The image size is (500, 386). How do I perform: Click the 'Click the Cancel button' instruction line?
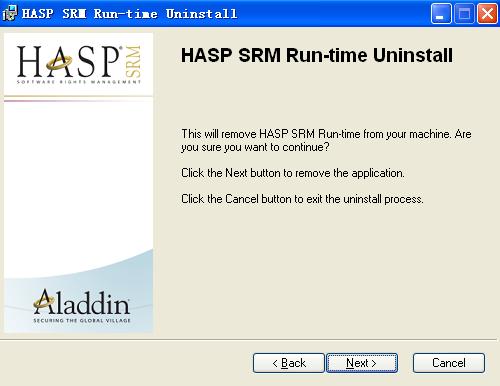[302, 199]
